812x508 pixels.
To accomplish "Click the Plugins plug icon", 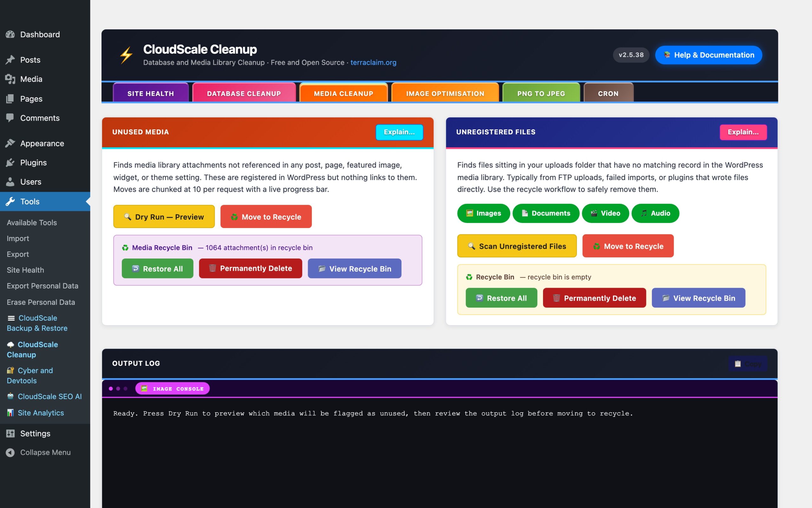I will 10,162.
